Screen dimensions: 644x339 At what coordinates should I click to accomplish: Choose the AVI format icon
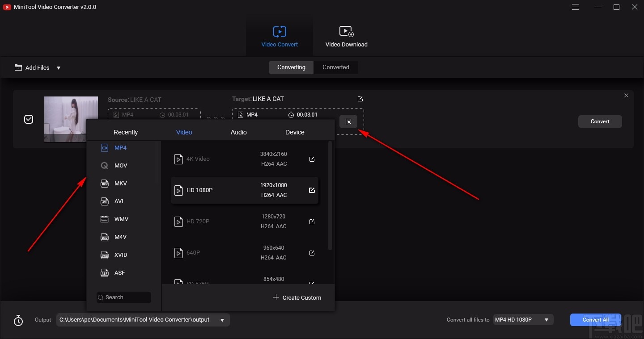(105, 201)
